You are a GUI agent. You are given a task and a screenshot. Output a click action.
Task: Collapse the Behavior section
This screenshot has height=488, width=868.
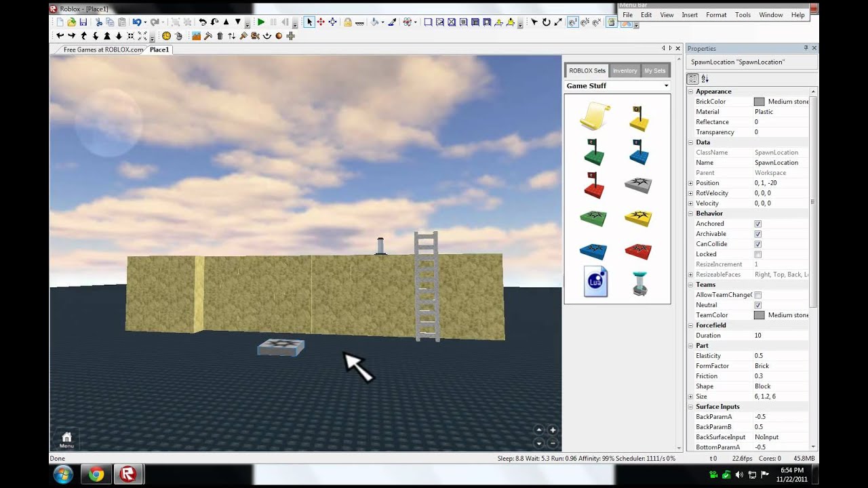[x=691, y=213]
